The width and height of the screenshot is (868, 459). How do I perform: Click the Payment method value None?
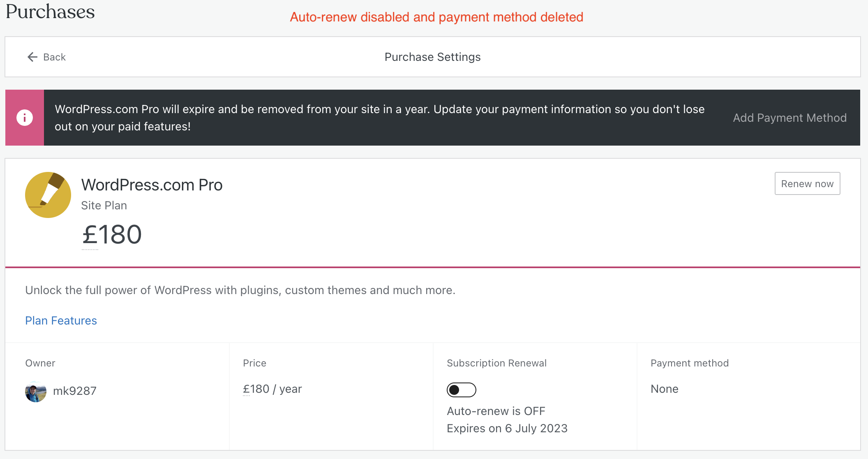tap(664, 389)
